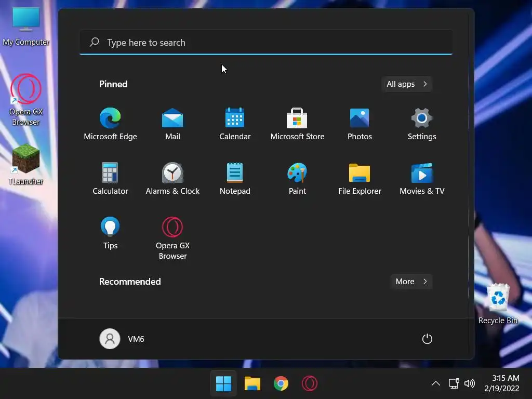
Task: Click the Recommended section heading
Action: [130, 281]
